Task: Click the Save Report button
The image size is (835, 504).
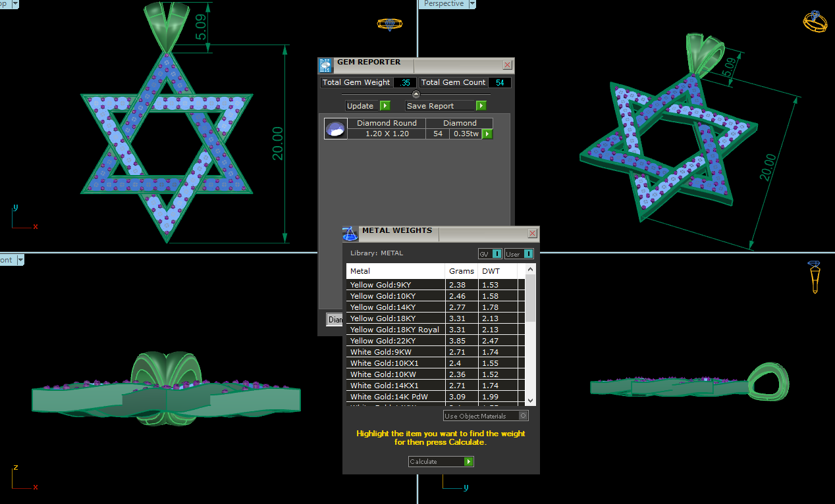Action: pos(446,106)
